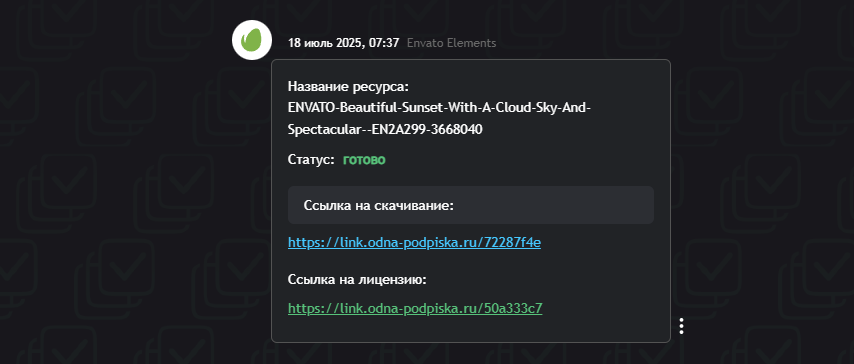Viewport: 854px width, 364px height.
Task: Select the Название ресурса label
Action: [x=348, y=87]
